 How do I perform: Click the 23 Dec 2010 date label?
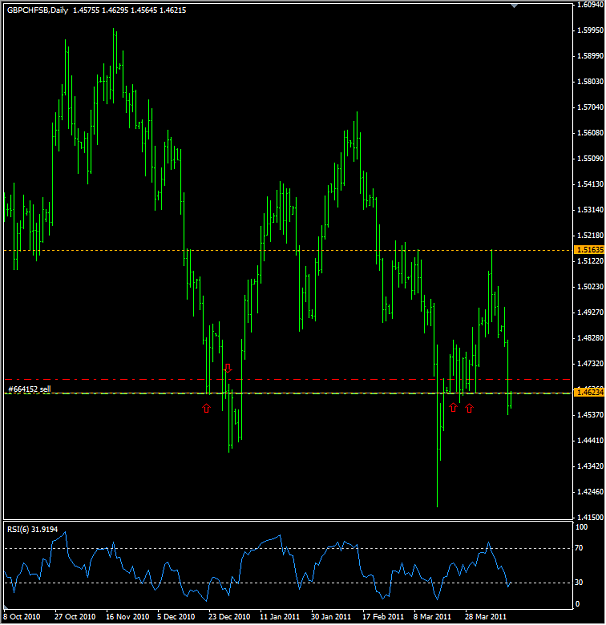229,617
